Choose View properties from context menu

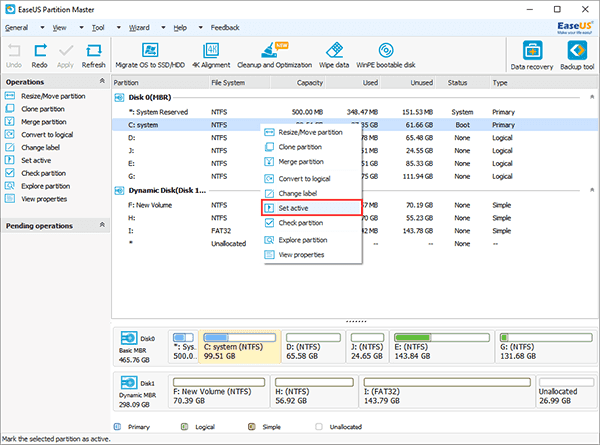click(312, 255)
